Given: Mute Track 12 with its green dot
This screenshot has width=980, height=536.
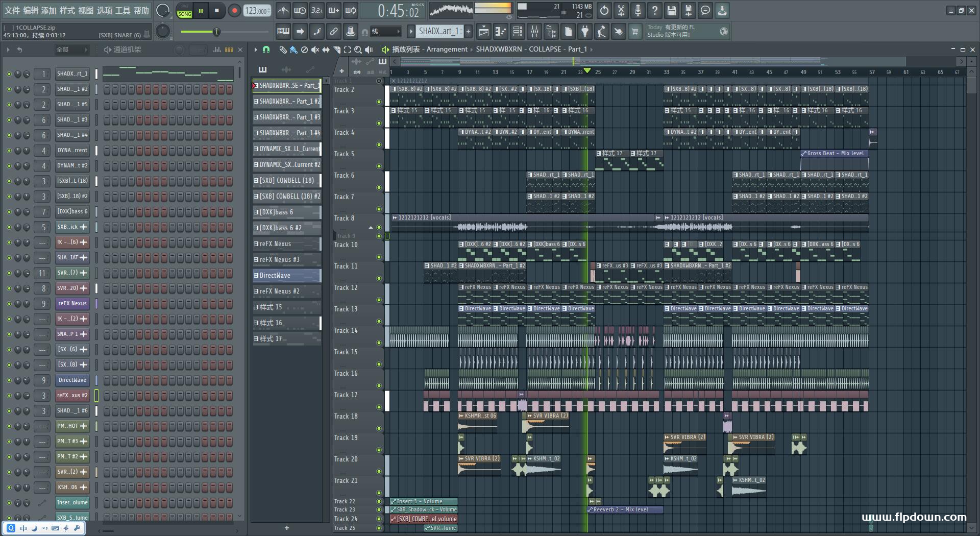Looking at the screenshot, I should pos(379,300).
